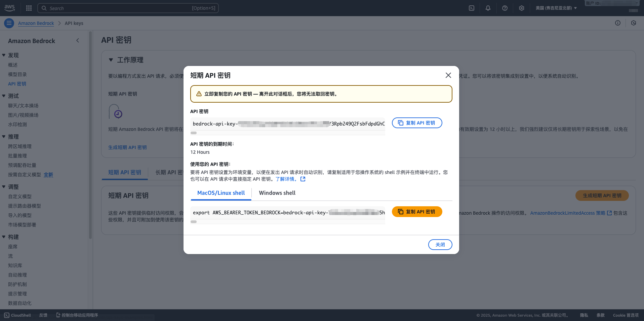Collapse the 工作原理 section

111,60
